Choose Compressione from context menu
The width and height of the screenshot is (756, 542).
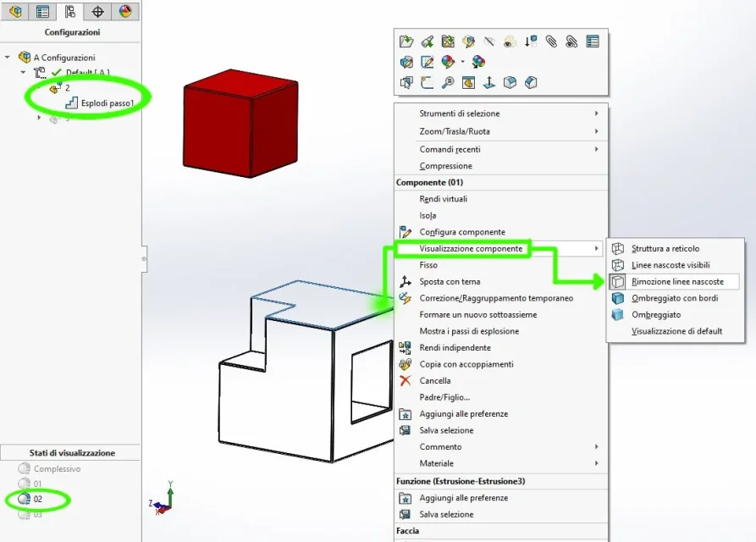click(501, 166)
